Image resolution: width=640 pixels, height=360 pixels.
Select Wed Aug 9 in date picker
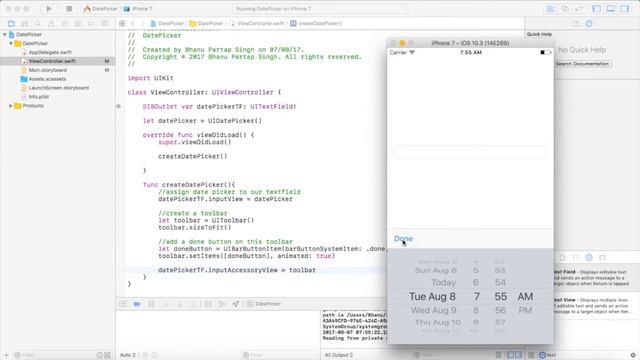point(433,311)
